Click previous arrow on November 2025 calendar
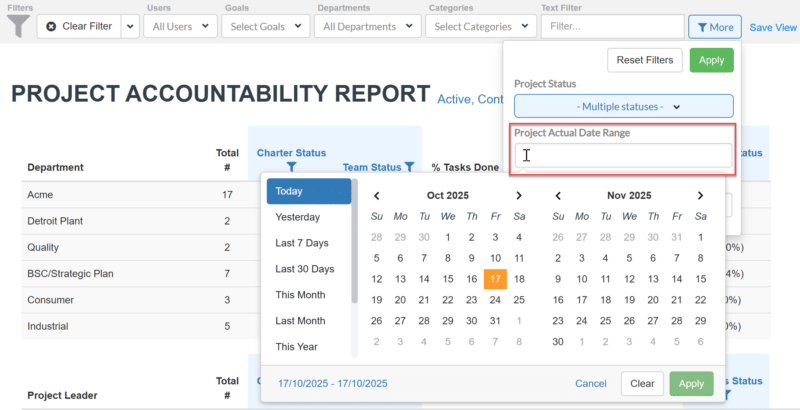 click(557, 196)
